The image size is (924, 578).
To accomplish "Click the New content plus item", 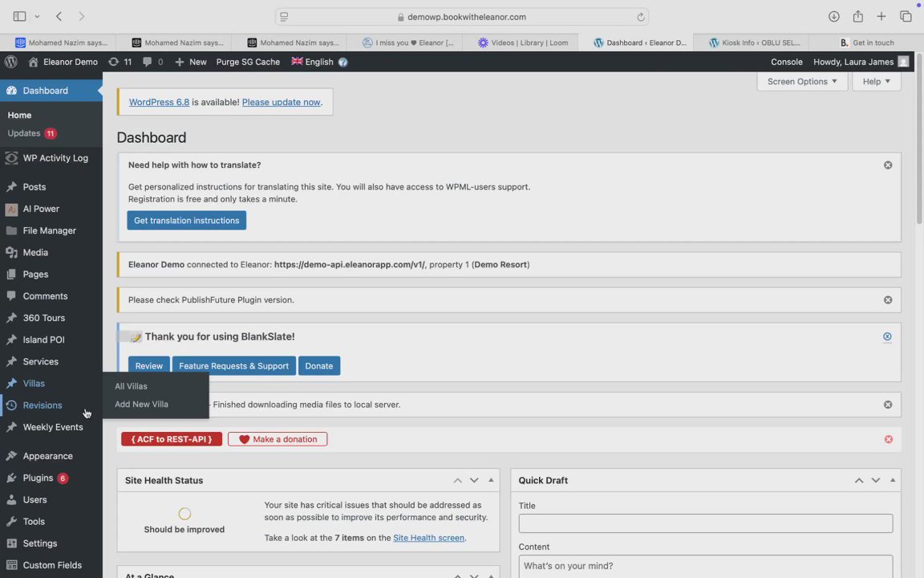I will (x=191, y=62).
